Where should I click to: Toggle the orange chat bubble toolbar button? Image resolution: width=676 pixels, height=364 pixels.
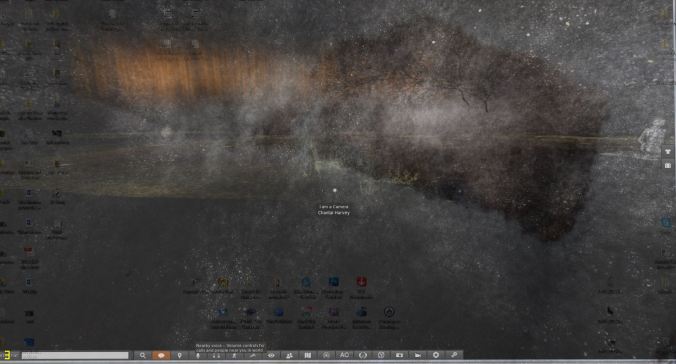click(161, 355)
